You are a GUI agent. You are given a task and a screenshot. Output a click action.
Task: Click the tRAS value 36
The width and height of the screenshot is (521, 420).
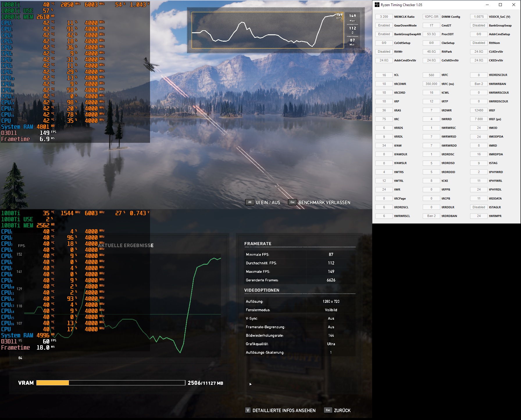click(x=384, y=110)
